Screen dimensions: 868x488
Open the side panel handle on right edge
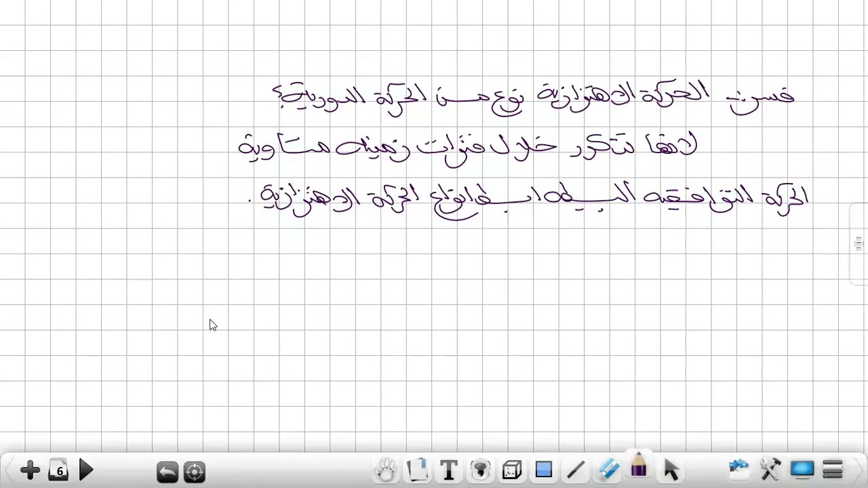point(859,243)
